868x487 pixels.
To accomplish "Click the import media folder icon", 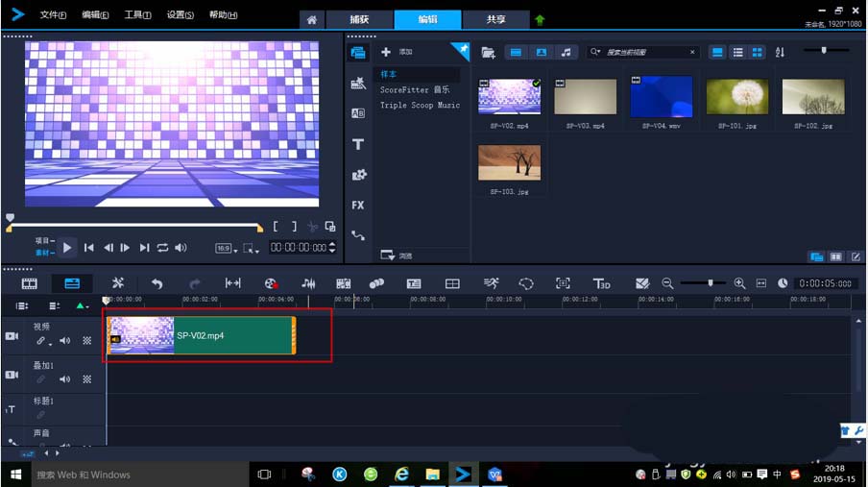I will pos(488,52).
